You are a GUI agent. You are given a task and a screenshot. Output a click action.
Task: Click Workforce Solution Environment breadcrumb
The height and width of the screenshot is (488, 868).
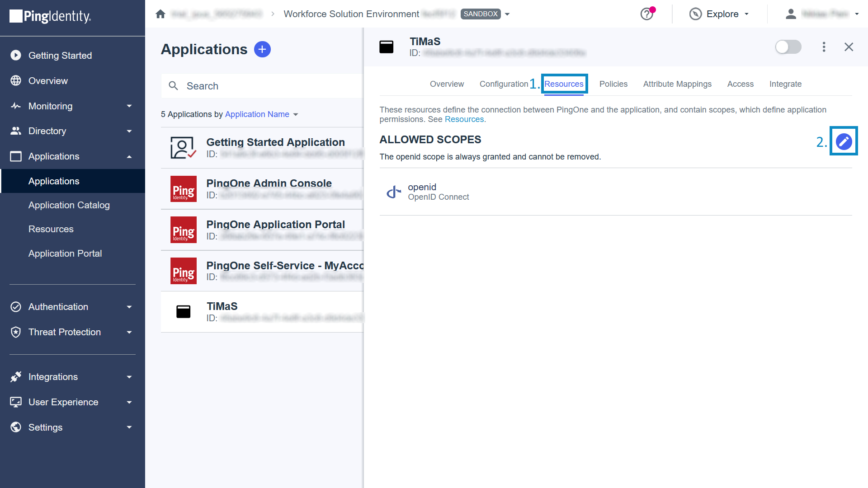coord(351,14)
